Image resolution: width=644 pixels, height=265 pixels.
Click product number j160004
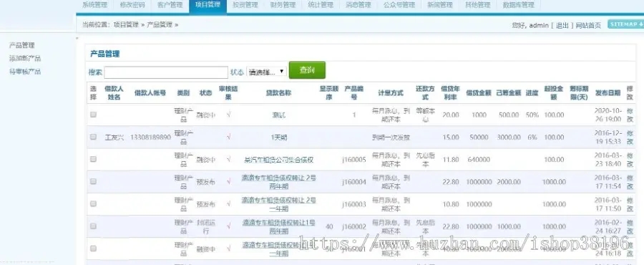click(353, 182)
